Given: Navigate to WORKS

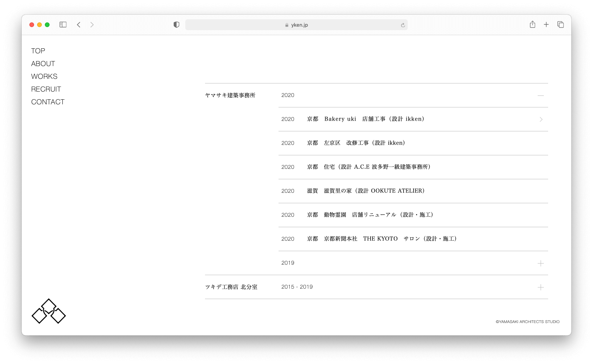Looking at the screenshot, I should coord(44,77).
